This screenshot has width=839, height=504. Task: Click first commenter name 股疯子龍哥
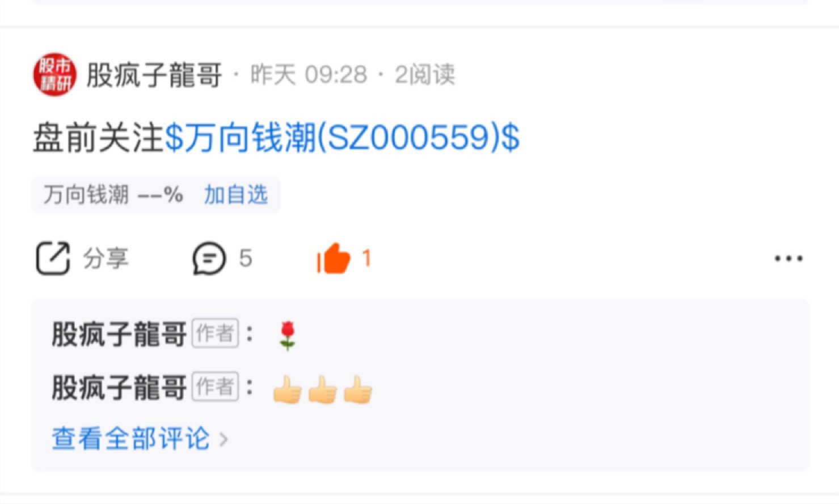[119, 334]
